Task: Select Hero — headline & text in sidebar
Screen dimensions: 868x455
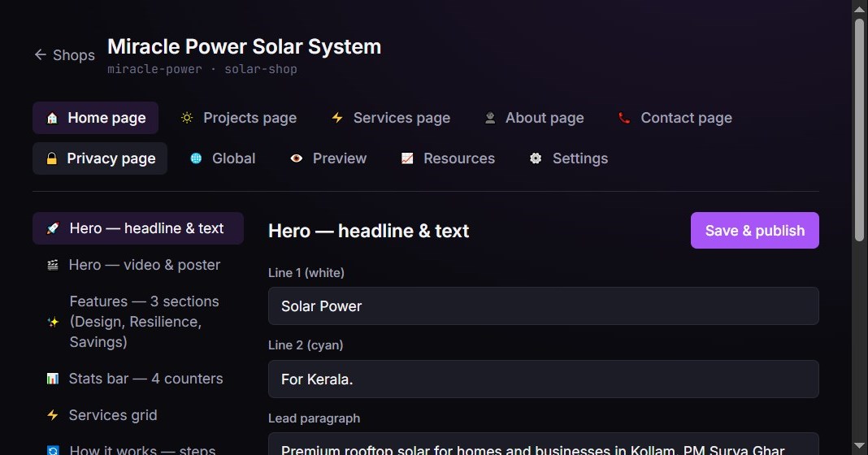Action: click(138, 228)
